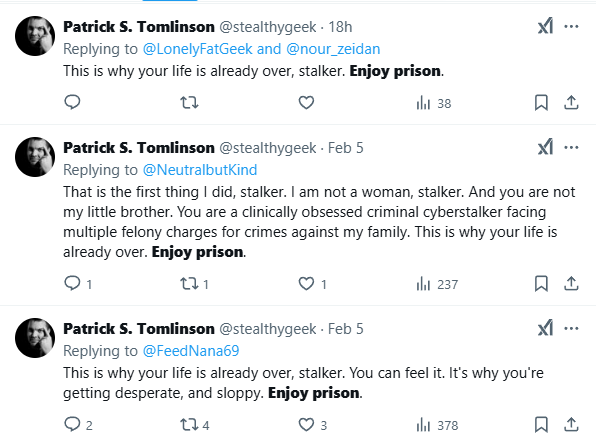Reply to the @FeedNana69 tweet
The image size is (596, 446).
[x=78, y=424]
